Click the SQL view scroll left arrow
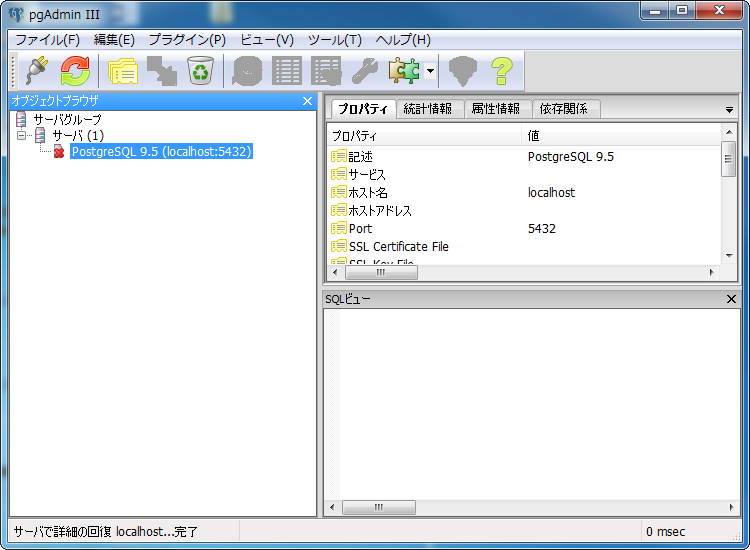The width and height of the screenshot is (750, 550). (x=332, y=507)
